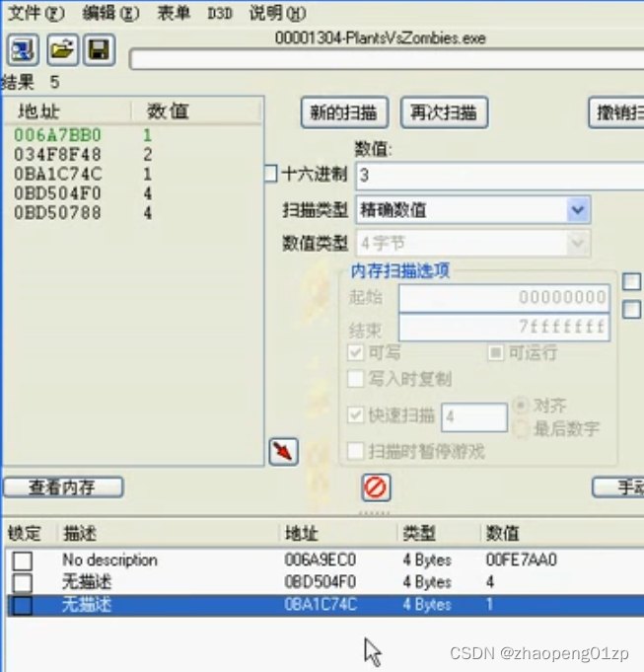Screen dimensions: 644x672
Task: Click the 再次扫描 button
Action: (444, 112)
